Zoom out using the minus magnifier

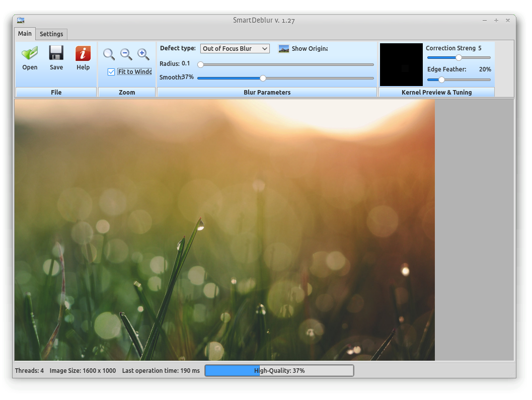coord(126,54)
